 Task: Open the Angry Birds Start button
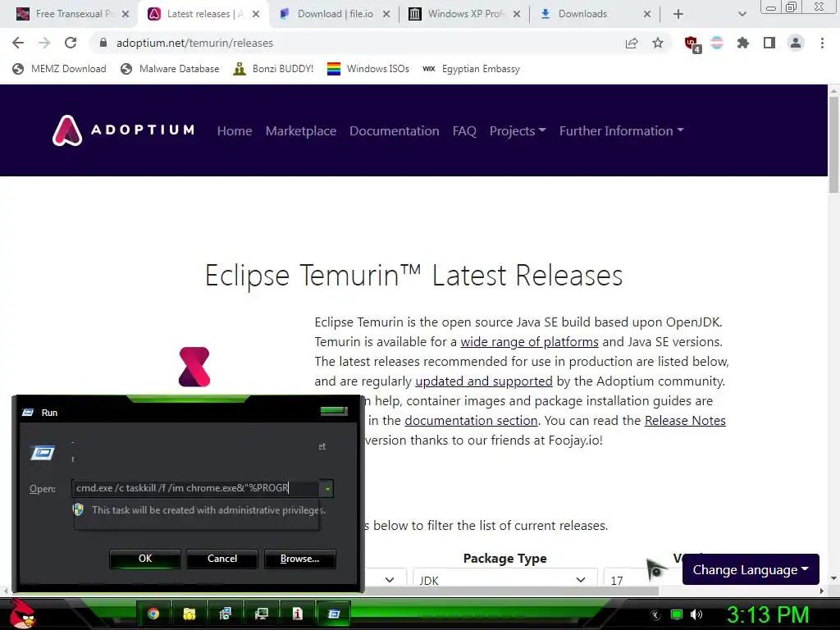point(22,614)
